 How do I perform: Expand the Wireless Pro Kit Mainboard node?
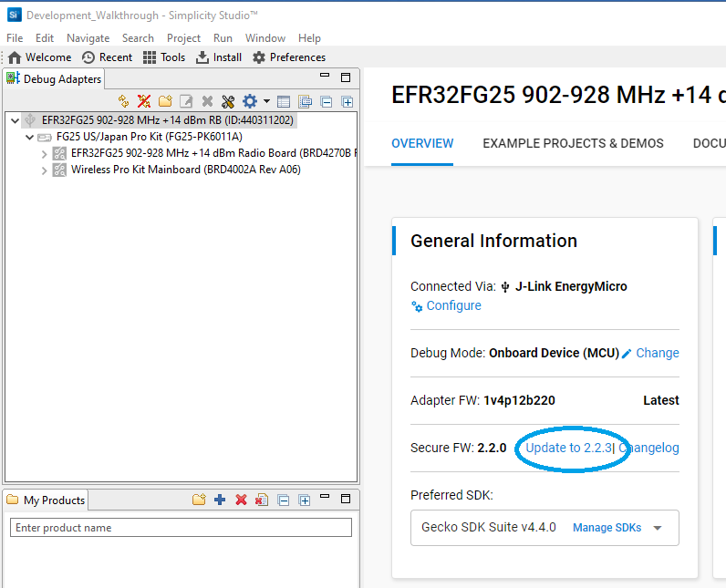[x=45, y=170]
